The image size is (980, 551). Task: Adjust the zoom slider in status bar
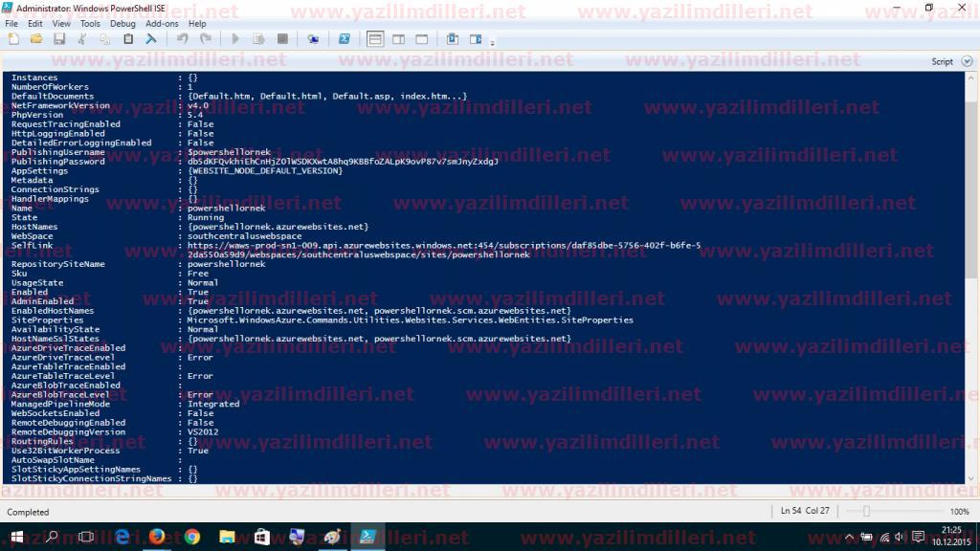point(866,511)
